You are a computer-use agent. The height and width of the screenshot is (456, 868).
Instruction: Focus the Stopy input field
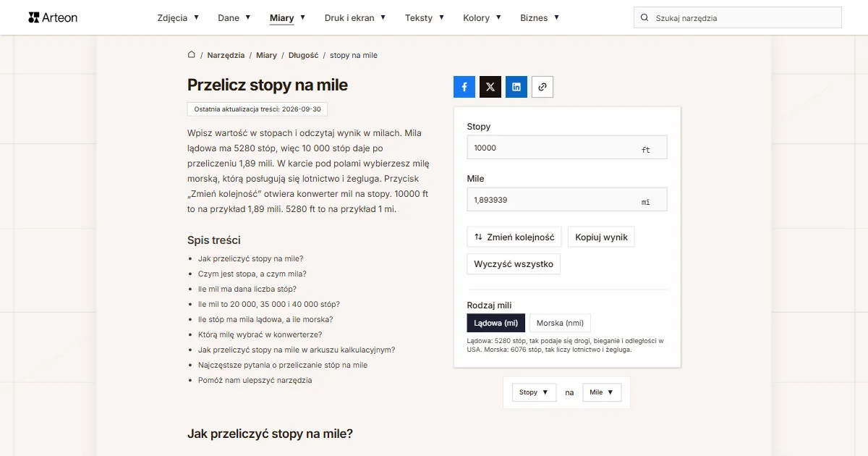[567, 148]
